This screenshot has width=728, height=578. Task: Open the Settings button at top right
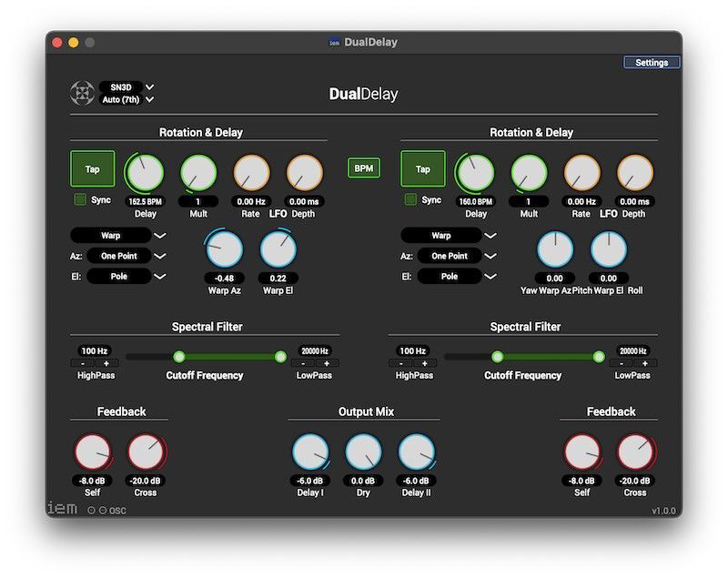click(652, 63)
